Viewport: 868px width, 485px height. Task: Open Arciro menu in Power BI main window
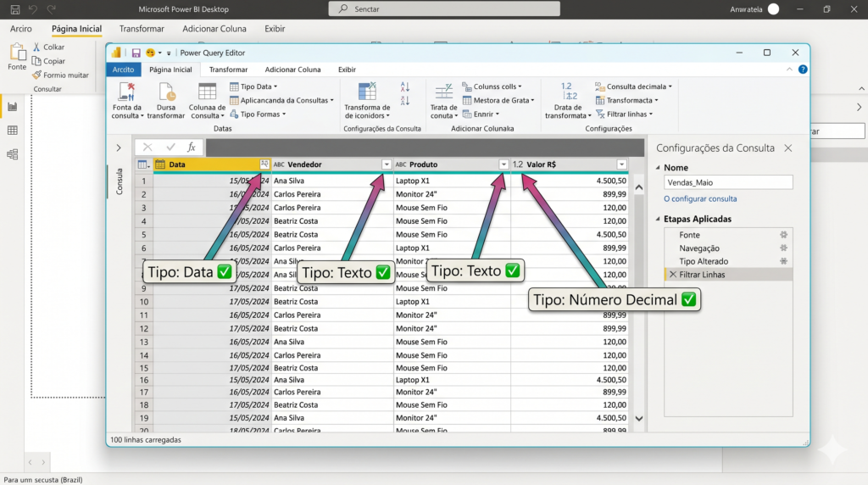21,29
